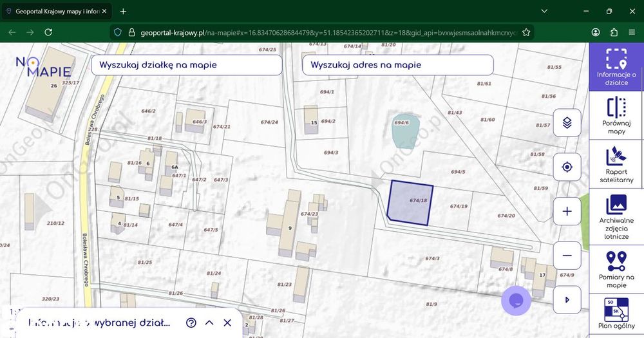This screenshot has width=644, height=338.
Task: Select highlighted parcel 674/18
Action: pos(410,203)
